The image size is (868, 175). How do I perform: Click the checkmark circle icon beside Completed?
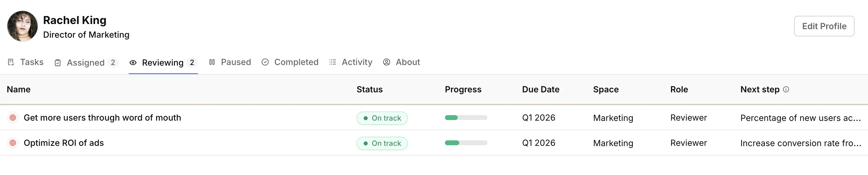(265, 62)
